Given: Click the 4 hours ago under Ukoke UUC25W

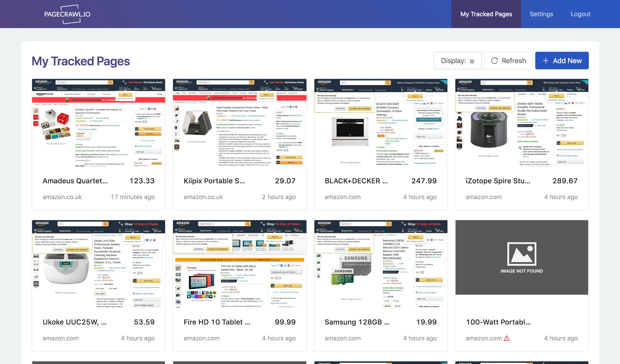Looking at the screenshot, I should [x=138, y=338].
